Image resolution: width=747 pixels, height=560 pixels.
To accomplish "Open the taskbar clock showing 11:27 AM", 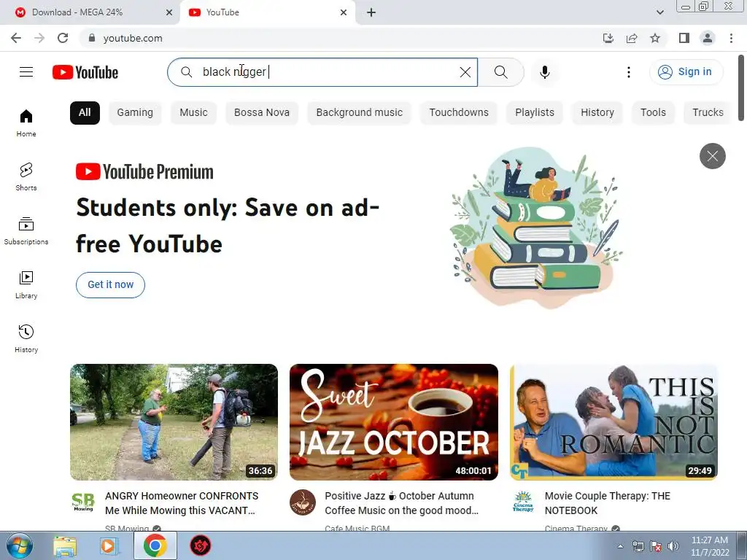I will [x=710, y=546].
